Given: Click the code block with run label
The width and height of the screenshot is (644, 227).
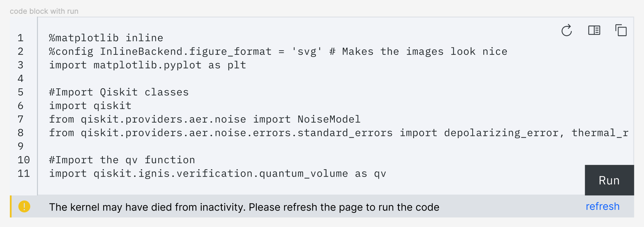Looking at the screenshot, I should 44,11.
